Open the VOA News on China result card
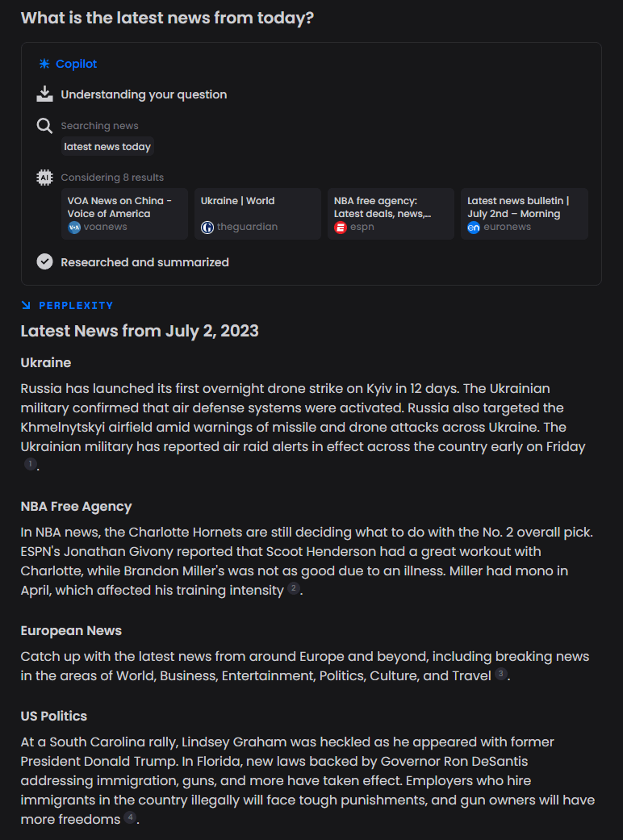 124,214
